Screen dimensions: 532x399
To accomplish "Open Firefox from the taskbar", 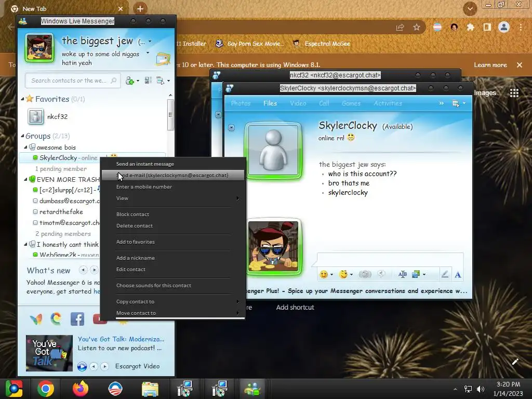I will coord(81,389).
